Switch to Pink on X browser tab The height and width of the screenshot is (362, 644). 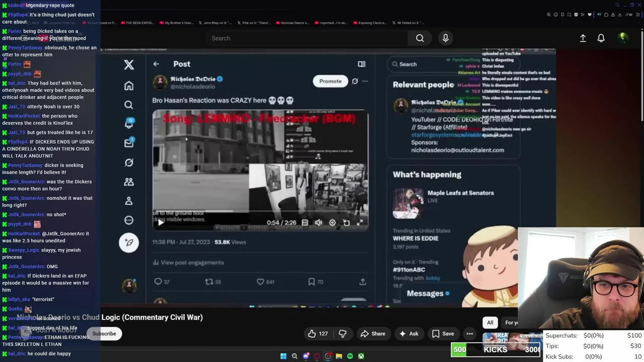click(254, 23)
